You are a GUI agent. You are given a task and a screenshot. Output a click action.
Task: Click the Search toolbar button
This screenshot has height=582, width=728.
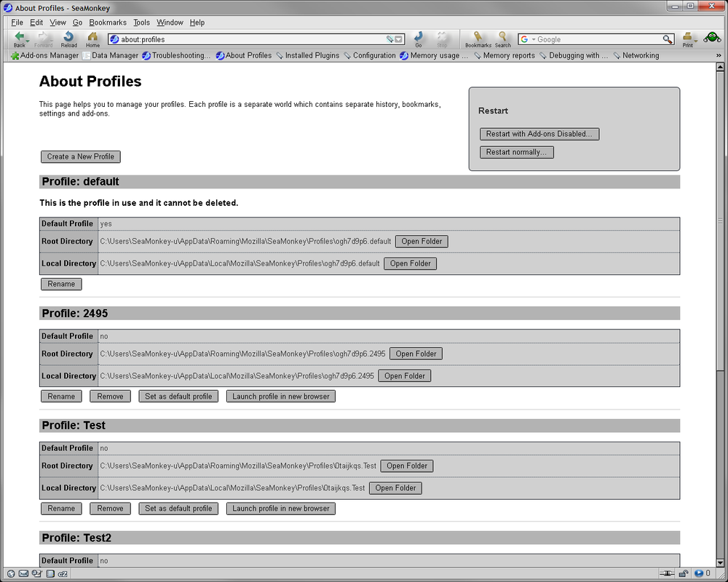pyautogui.click(x=502, y=39)
